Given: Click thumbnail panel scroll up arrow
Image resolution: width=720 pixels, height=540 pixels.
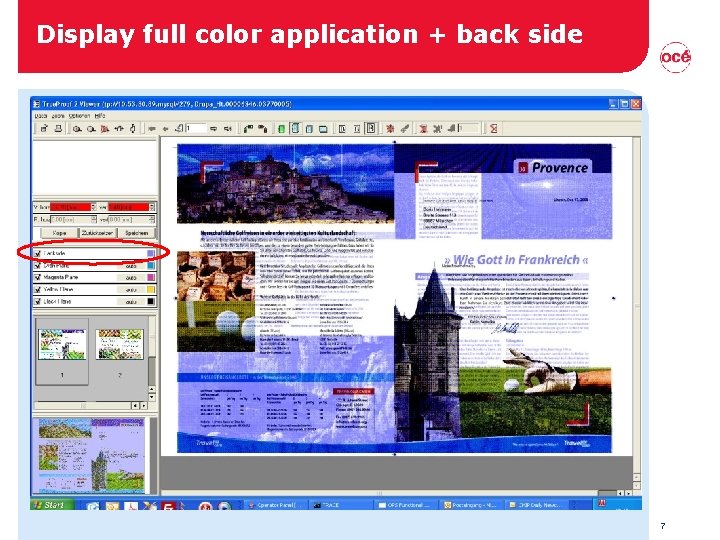Looking at the screenshot, I should click(x=152, y=389).
